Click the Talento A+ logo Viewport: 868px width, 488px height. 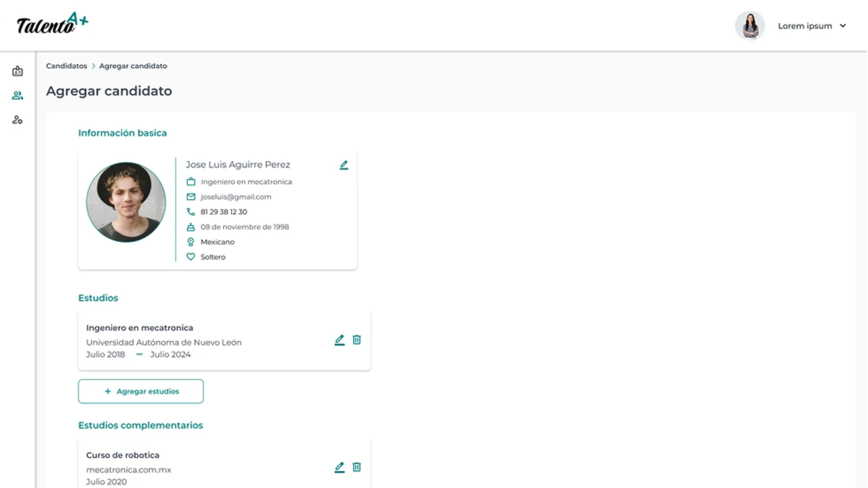click(x=53, y=24)
